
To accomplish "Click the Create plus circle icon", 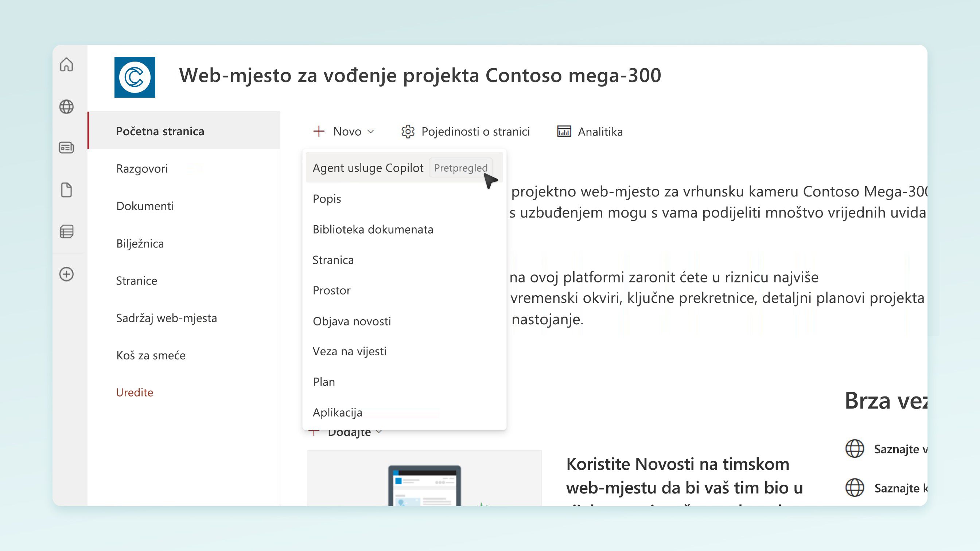I will click(x=67, y=274).
